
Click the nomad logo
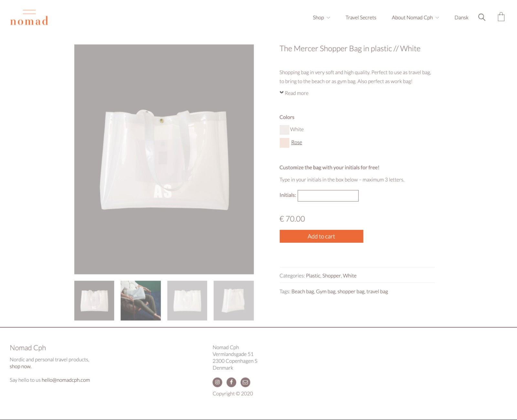tap(29, 18)
